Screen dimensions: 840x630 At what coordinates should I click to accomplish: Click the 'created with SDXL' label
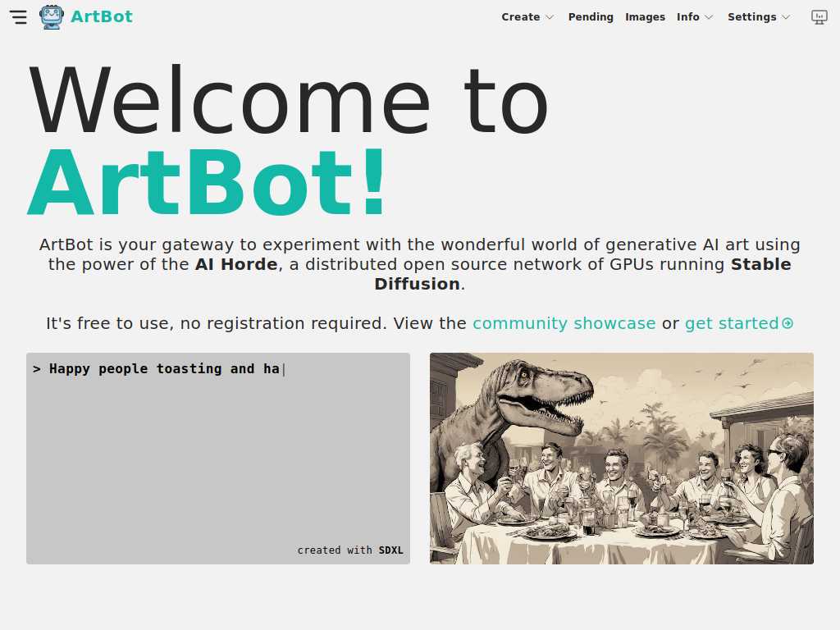tap(350, 550)
